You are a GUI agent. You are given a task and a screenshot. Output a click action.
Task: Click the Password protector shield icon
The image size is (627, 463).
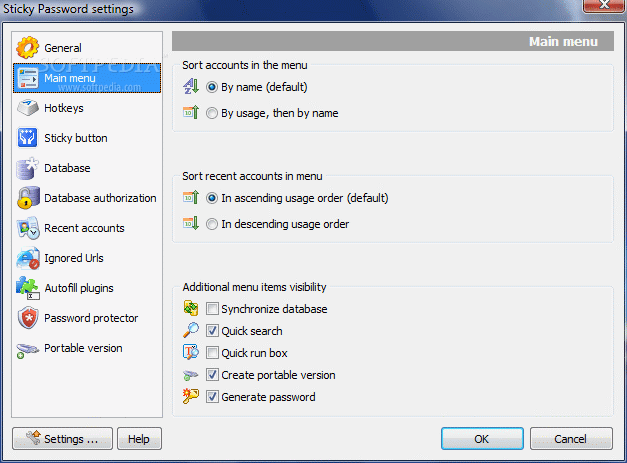(x=27, y=318)
